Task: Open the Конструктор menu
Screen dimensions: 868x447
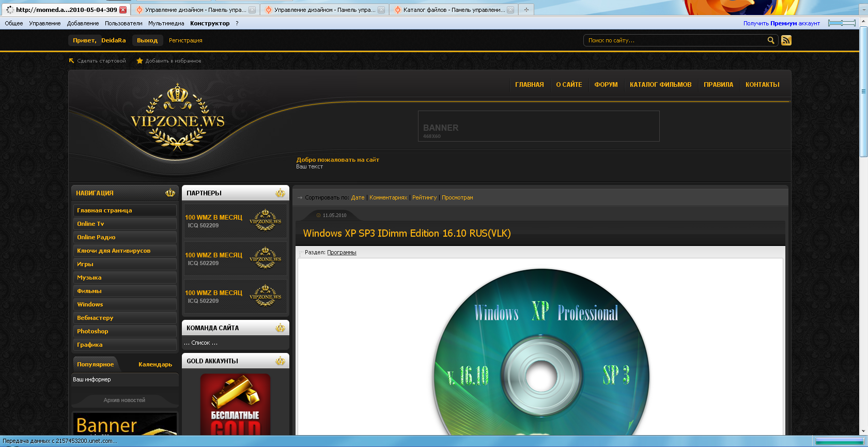Action: click(x=210, y=23)
